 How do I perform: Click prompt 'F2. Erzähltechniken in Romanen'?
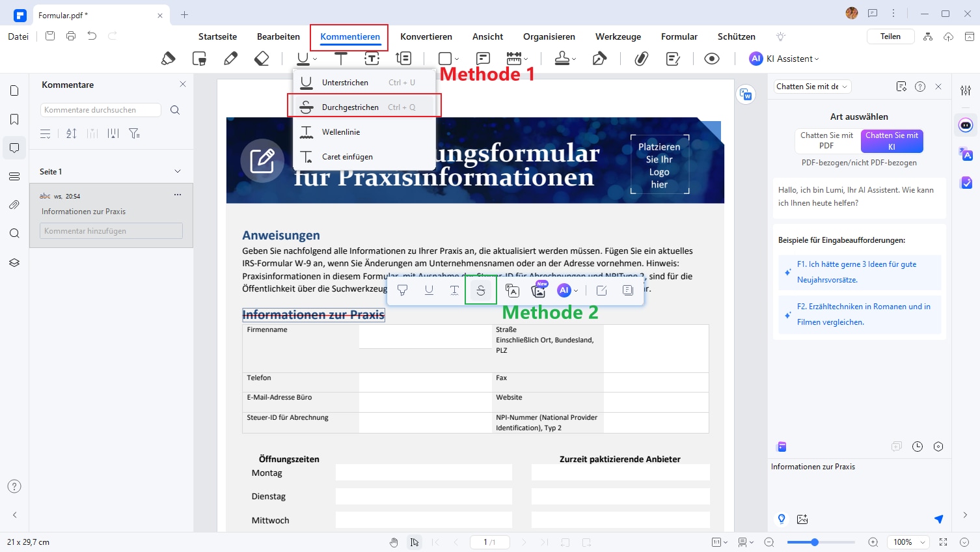[860, 314]
